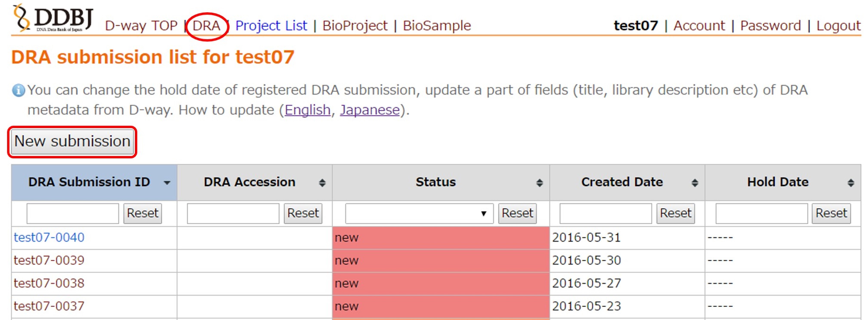The width and height of the screenshot is (868, 320).
Task: Open the DRA menu item
Action: (207, 26)
